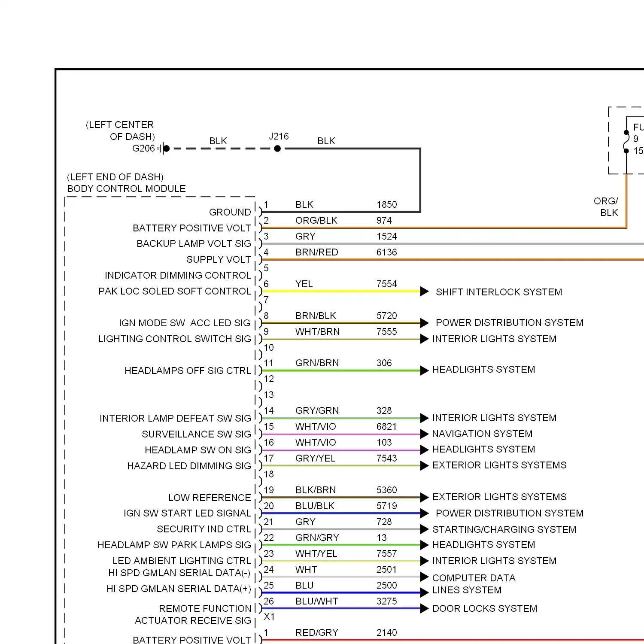This screenshot has height=644, width=644.
Task: Click the HI SPD GMLAN SERIAL DATA(+) label
Action: click(179, 589)
